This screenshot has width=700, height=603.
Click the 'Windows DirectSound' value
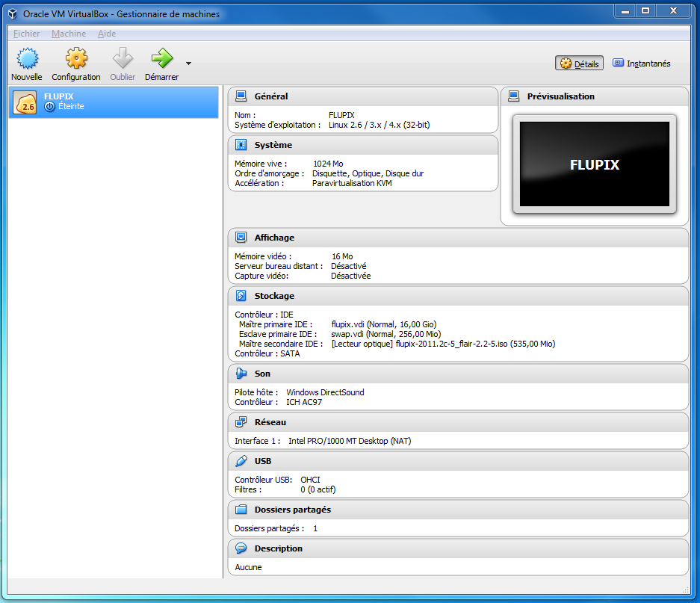[325, 392]
